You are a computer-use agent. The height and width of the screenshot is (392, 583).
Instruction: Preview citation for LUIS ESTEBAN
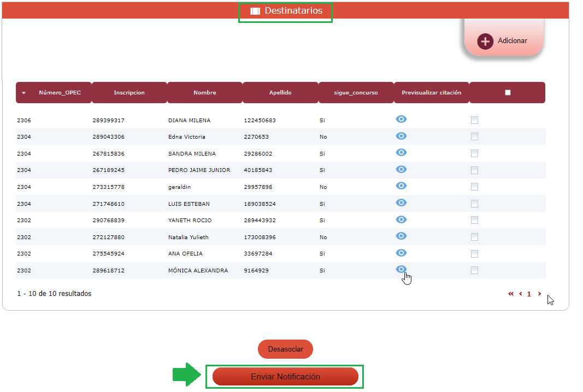(401, 203)
